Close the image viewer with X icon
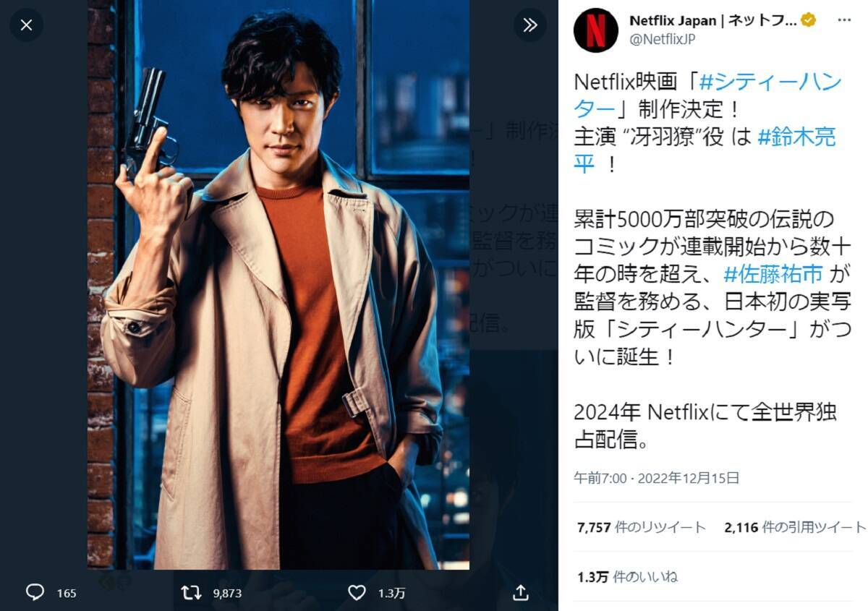Viewport: 868px width, 611px height. tap(27, 25)
